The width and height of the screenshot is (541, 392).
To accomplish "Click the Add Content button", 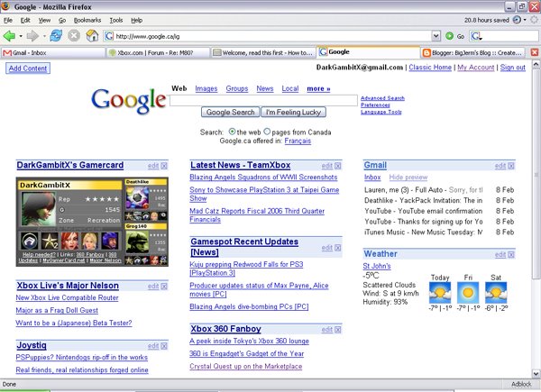I will 28,68.
